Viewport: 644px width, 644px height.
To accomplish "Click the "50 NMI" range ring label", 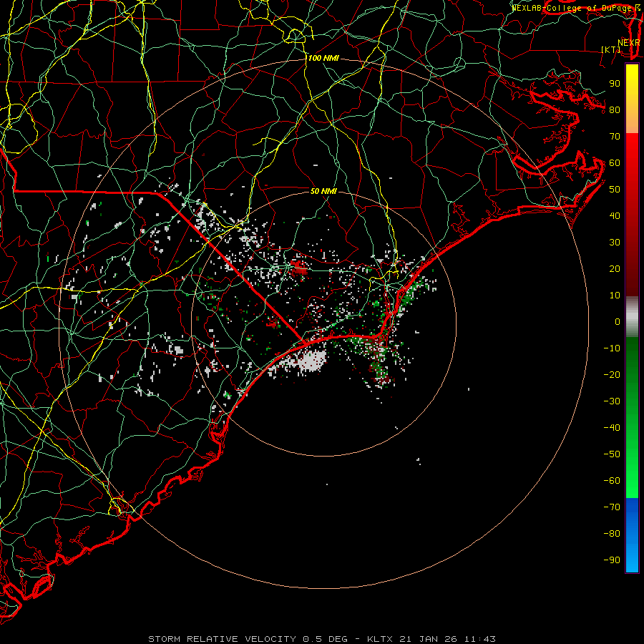I will click(323, 191).
